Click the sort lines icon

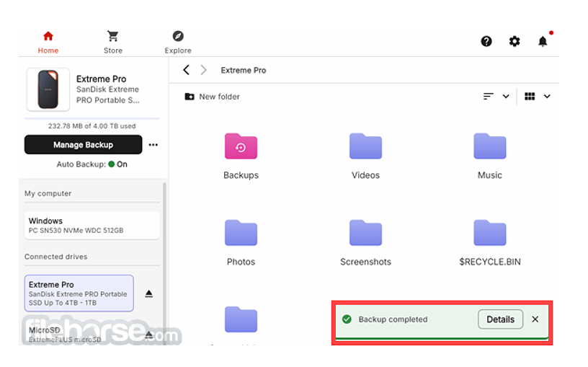pyautogui.click(x=489, y=97)
